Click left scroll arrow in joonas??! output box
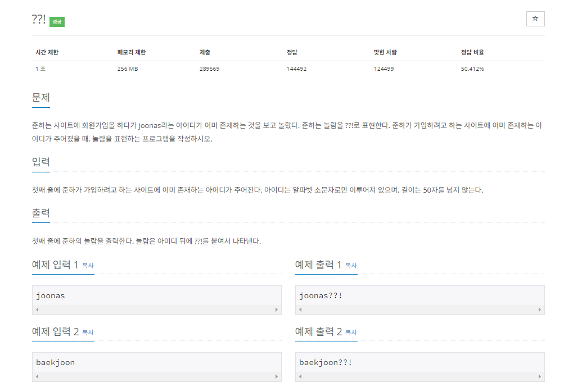The image size is (582, 392). pyautogui.click(x=300, y=309)
